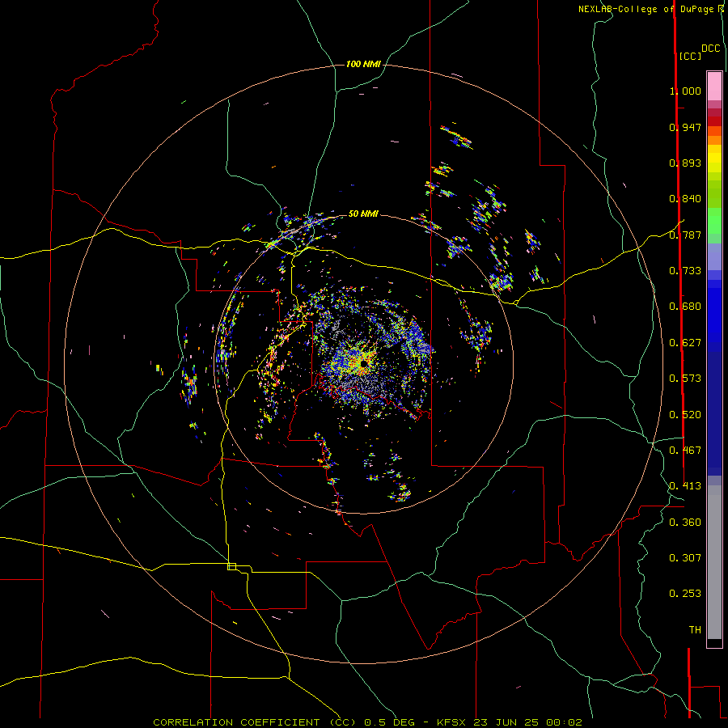The image size is (728, 728).
Task: Click the yellow segment of the color bar
Action: [714, 159]
